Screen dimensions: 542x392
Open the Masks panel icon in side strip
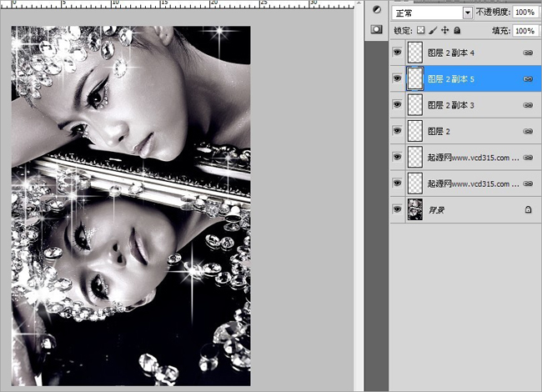click(x=376, y=28)
